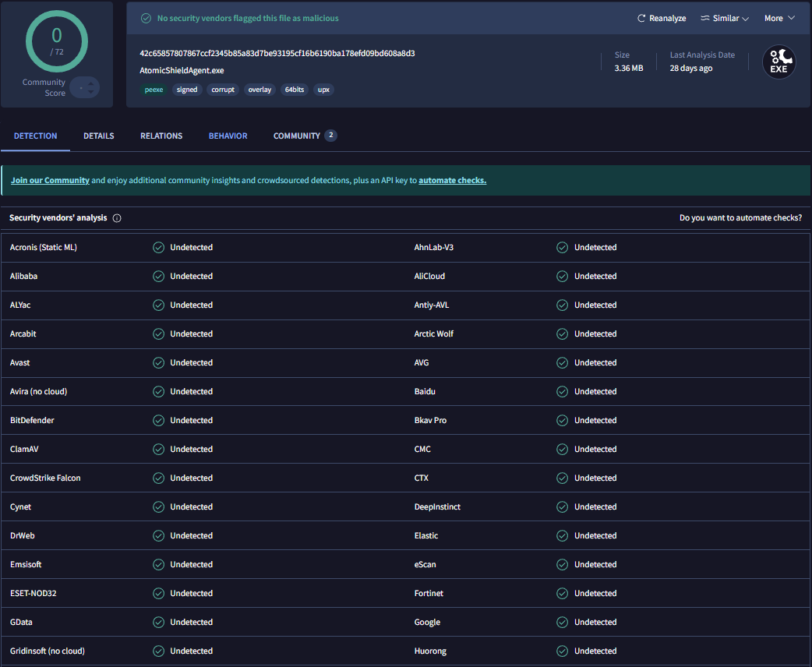This screenshot has width=812, height=667.
Task: Click the Arcabit undetected check icon
Action: [158, 334]
